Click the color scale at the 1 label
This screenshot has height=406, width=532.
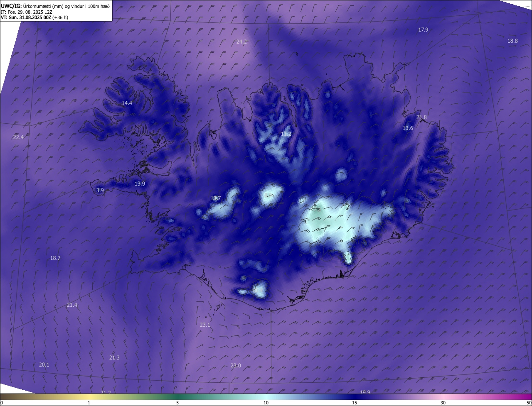tap(89, 403)
